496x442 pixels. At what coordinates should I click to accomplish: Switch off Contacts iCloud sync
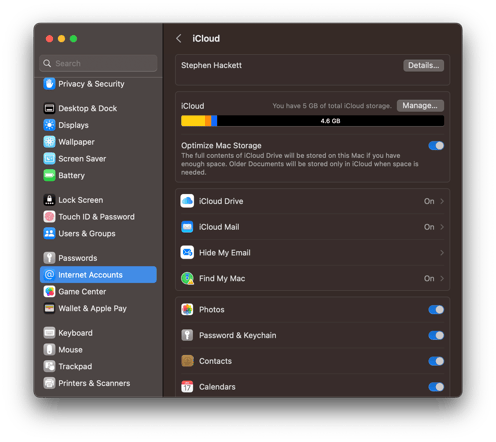tap(436, 361)
